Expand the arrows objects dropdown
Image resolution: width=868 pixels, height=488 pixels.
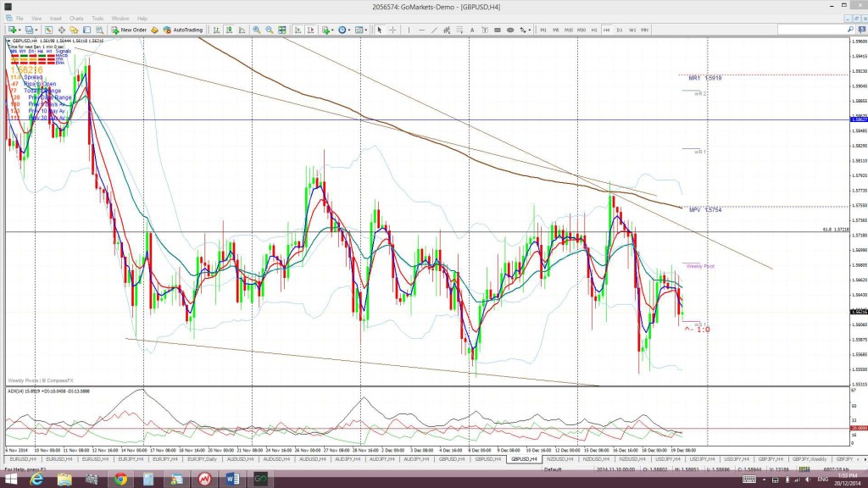(529, 30)
